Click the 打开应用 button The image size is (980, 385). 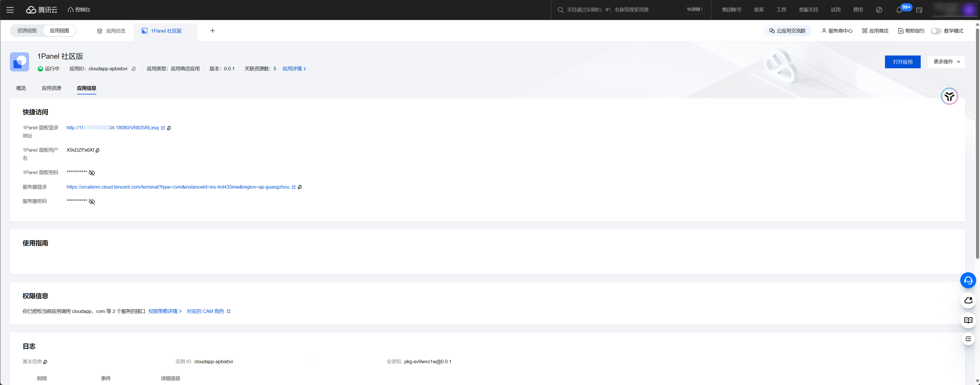(902, 62)
